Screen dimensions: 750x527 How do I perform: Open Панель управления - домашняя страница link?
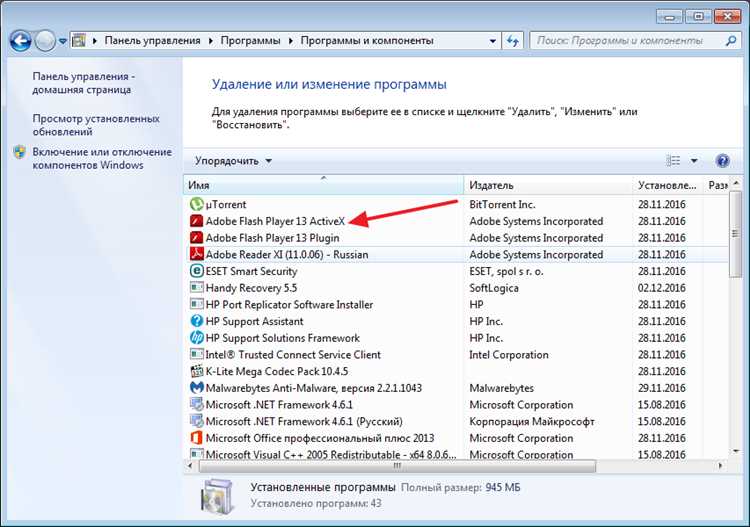[x=83, y=83]
